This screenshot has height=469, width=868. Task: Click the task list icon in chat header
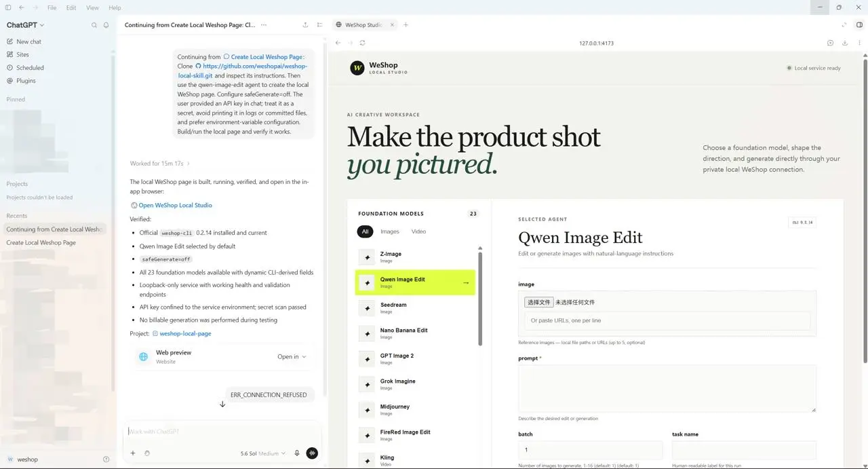pos(319,25)
